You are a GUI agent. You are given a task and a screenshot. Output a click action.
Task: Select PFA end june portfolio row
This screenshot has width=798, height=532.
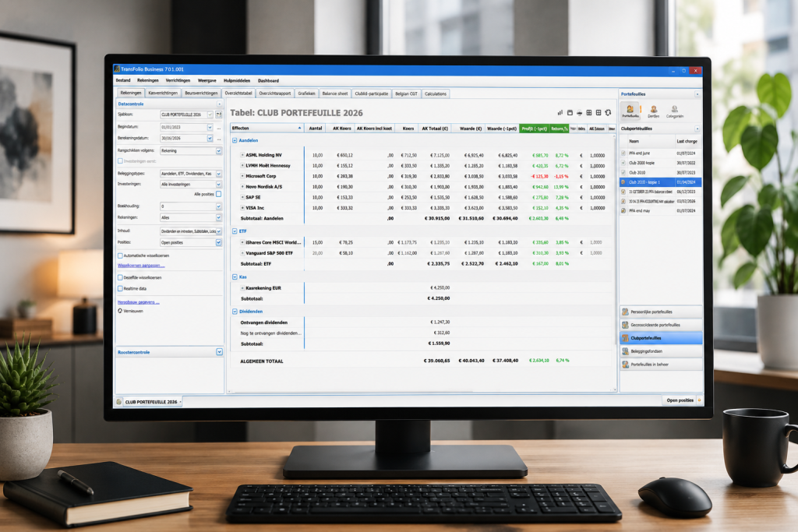(x=661, y=153)
